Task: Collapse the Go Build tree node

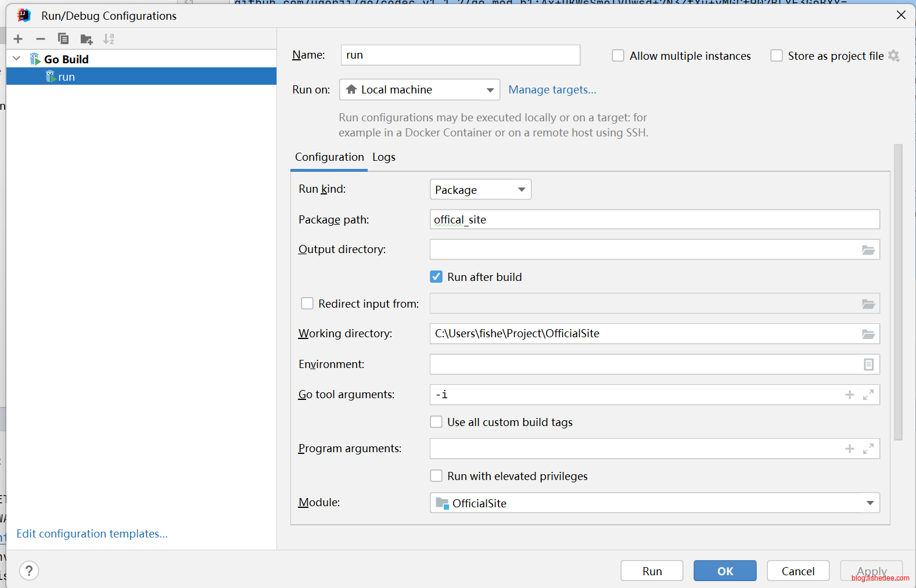Action: 17,59
